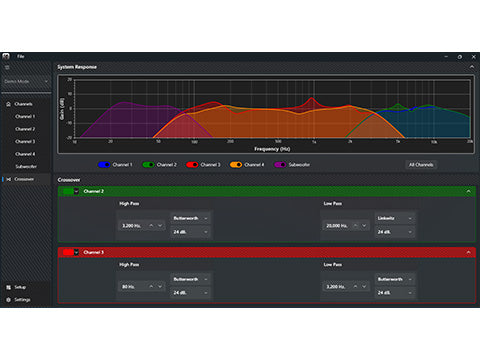480x360 pixels.
Task: Open Channel 3 Low Pass Butterworth dropdown
Action: pos(395,279)
